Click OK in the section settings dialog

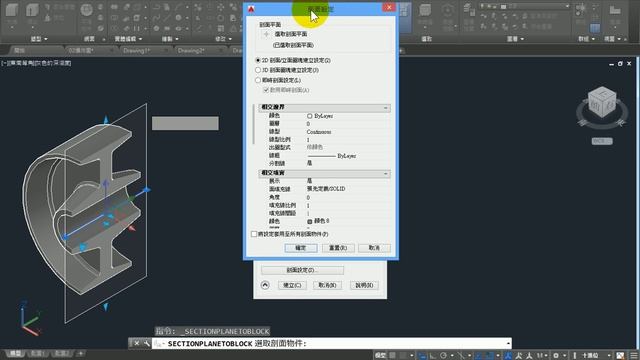pos(301,248)
